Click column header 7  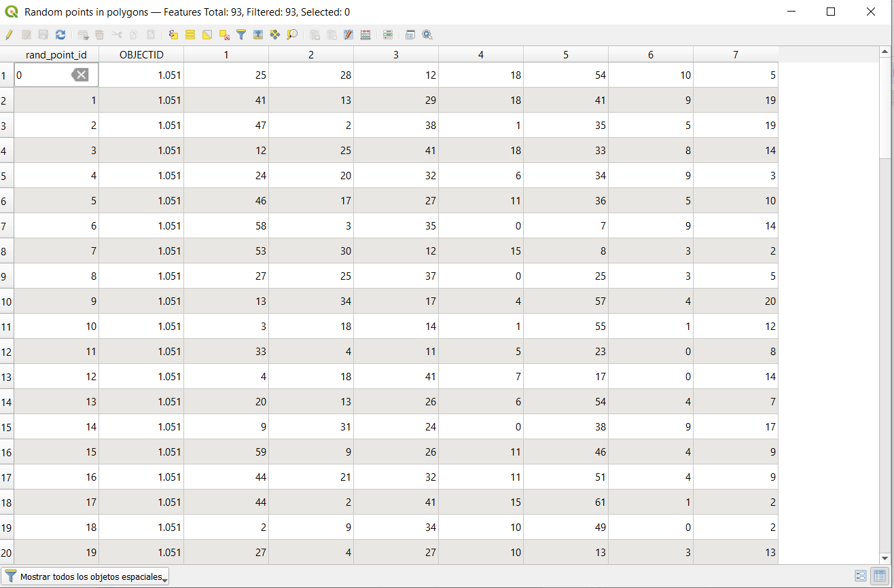(736, 54)
